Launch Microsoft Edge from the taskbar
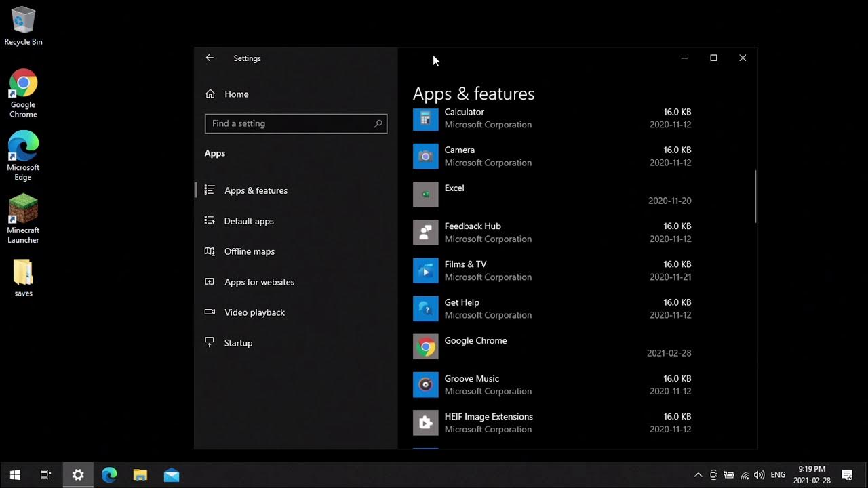This screenshot has height=488, width=868. pos(109,475)
